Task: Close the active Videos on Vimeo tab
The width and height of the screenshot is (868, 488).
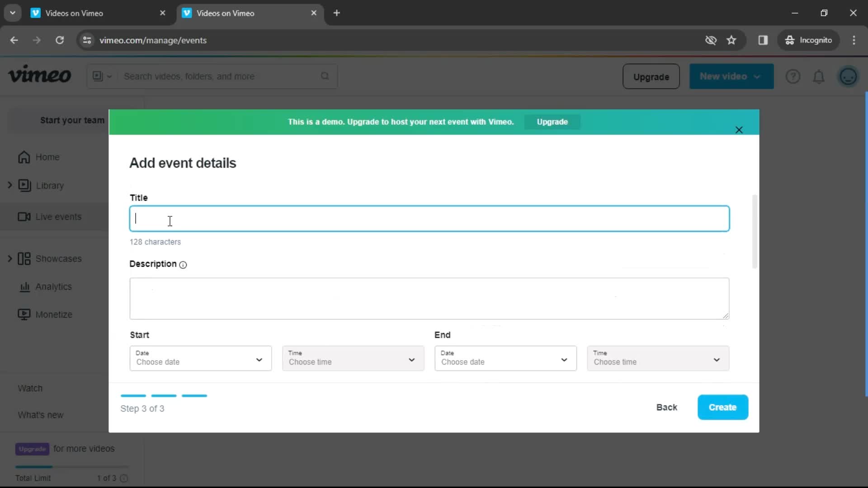Action: click(314, 13)
